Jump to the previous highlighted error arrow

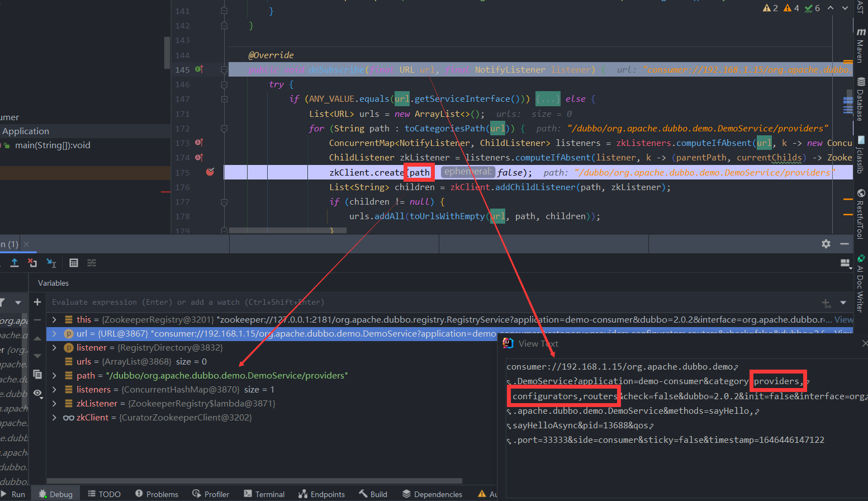(x=831, y=8)
